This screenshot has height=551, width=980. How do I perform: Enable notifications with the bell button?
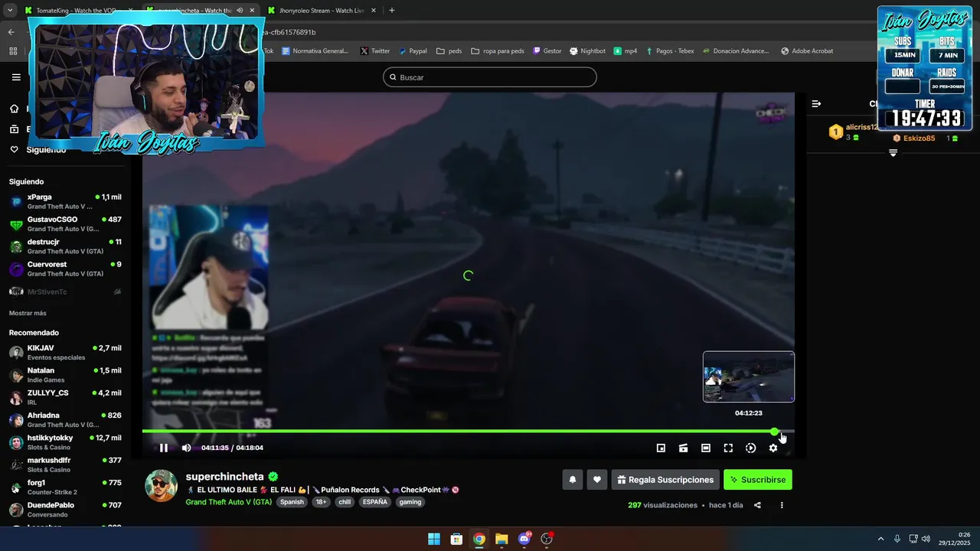tap(572, 480)
